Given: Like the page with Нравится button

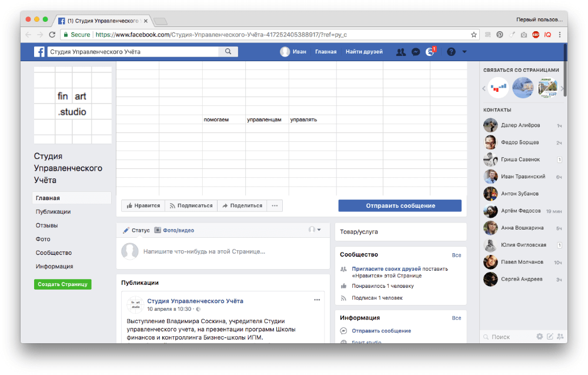Looking at the screenshot, I should [143, 205].
